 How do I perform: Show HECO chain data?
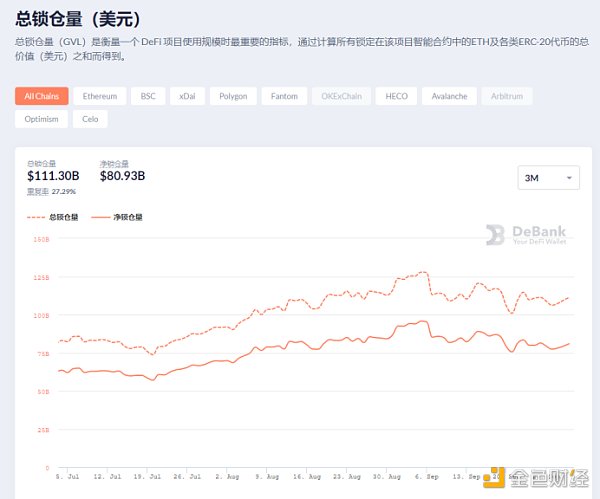pos(396,97)
